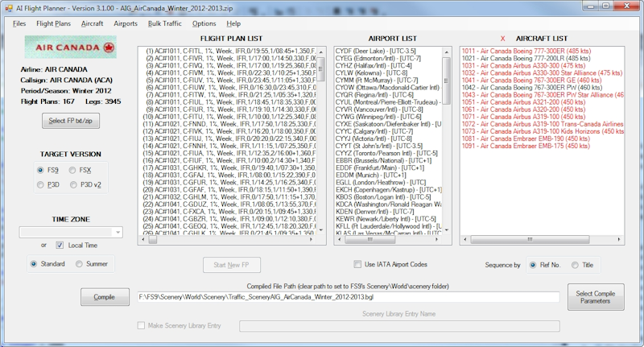Open the Flight Plans menu
This screenshot has height=347, width=644.
pyautogui.click(x=53, y=23)
